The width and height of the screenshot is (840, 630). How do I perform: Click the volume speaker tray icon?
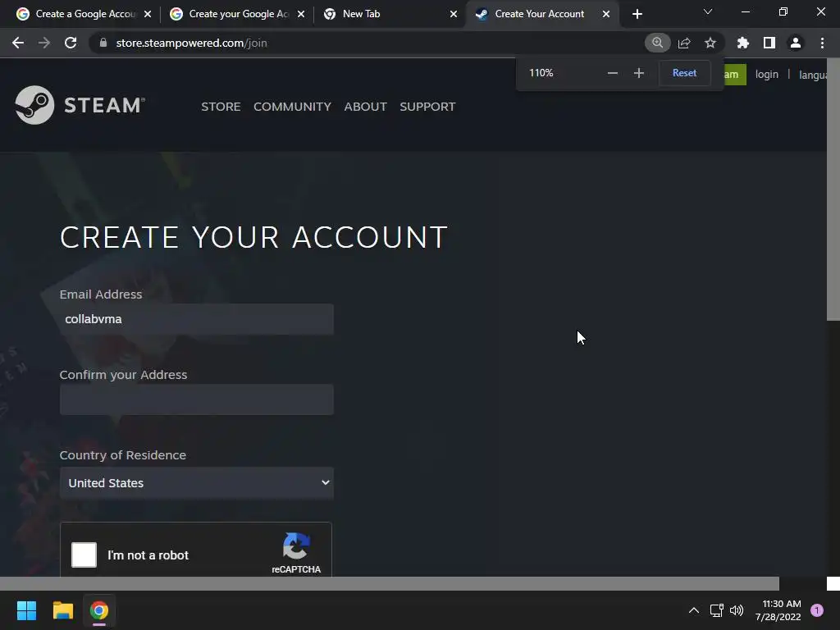point(737,610)
